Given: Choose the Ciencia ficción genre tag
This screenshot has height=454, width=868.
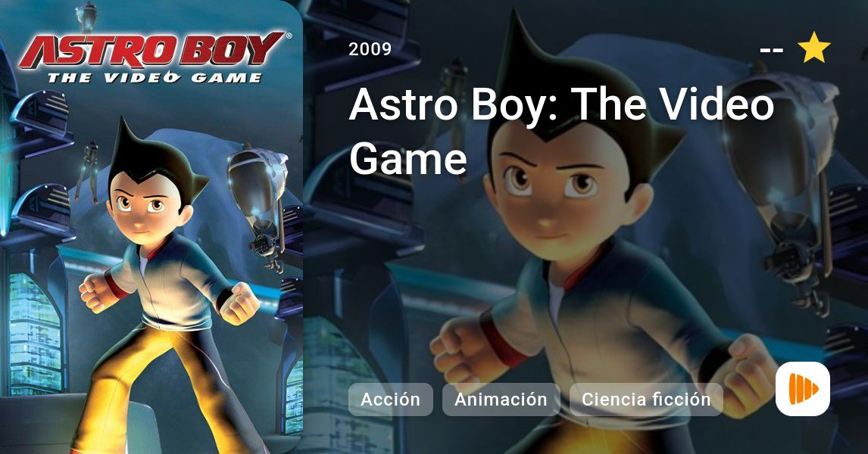Looking at the screenshot, I should click(646, 400).
